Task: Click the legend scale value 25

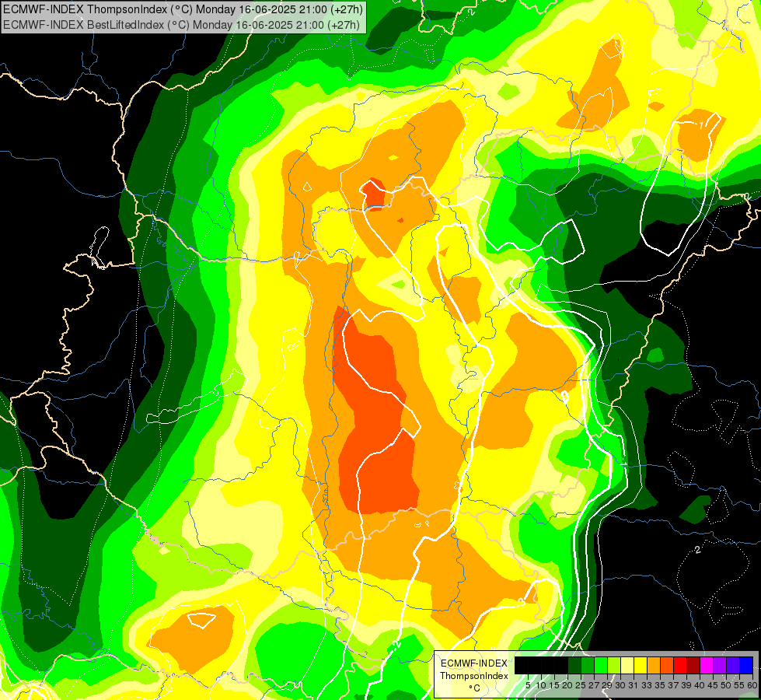Action: [581, 685]
